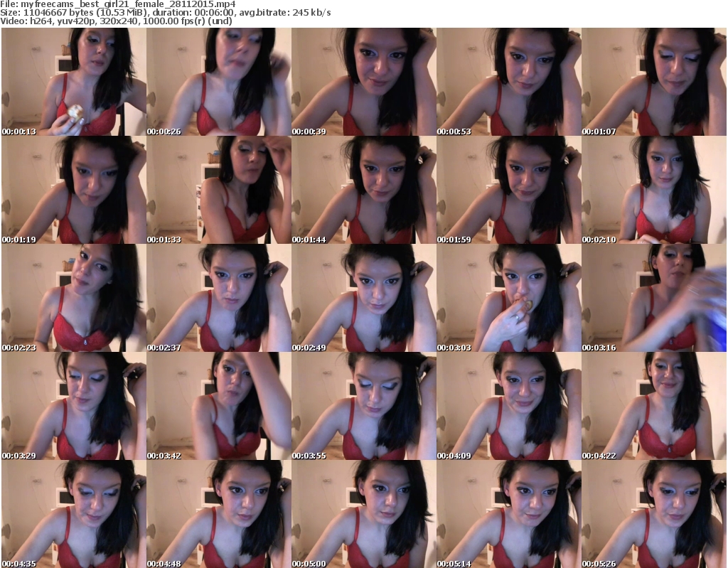The height and width of the screenshot is (568, 728).
Task: Click the 'File:' name line in header
Action: click(118, 4)
